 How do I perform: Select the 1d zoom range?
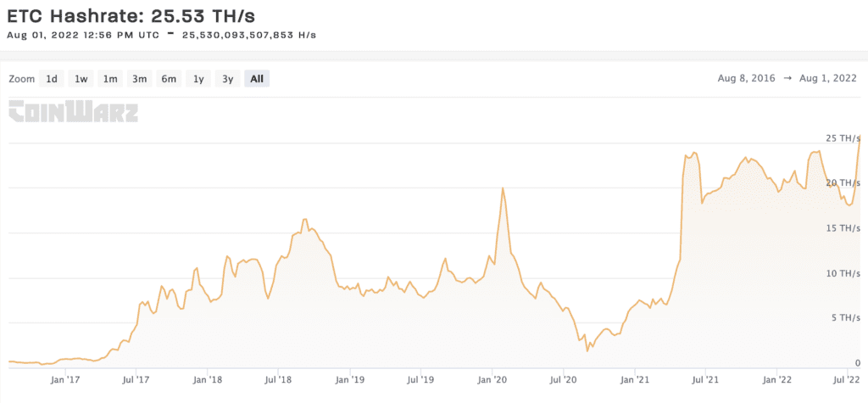pyautogui.click(x=52, y=79)
